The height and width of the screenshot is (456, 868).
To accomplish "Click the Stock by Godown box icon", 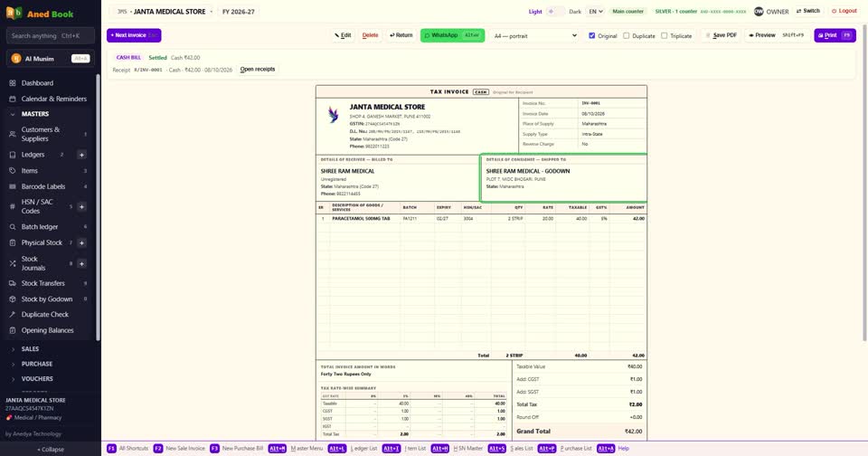I will [x=12, y=299].
